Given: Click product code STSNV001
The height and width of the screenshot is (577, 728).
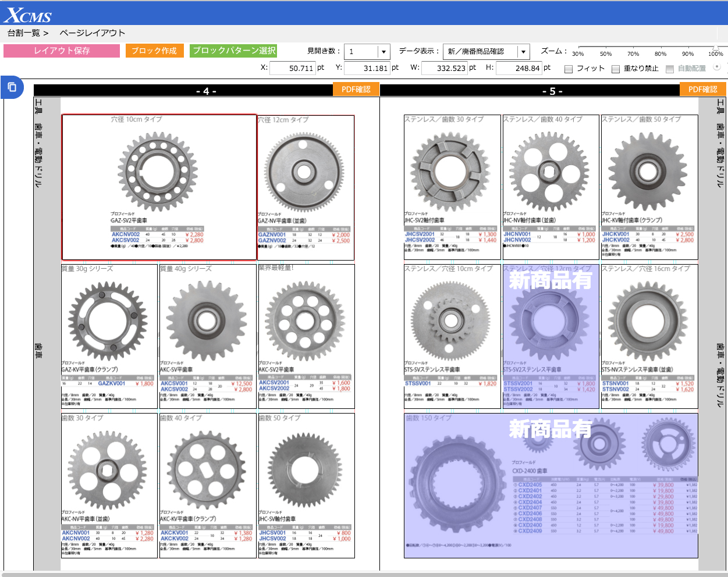Looking at the screenshot, I should (x=616, y=383).
